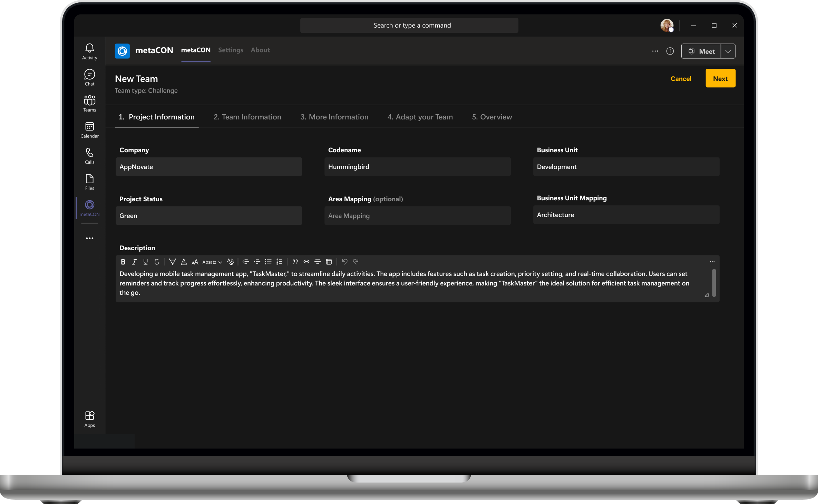
Task: Insert a bulleted list
Action: [268, 262]
